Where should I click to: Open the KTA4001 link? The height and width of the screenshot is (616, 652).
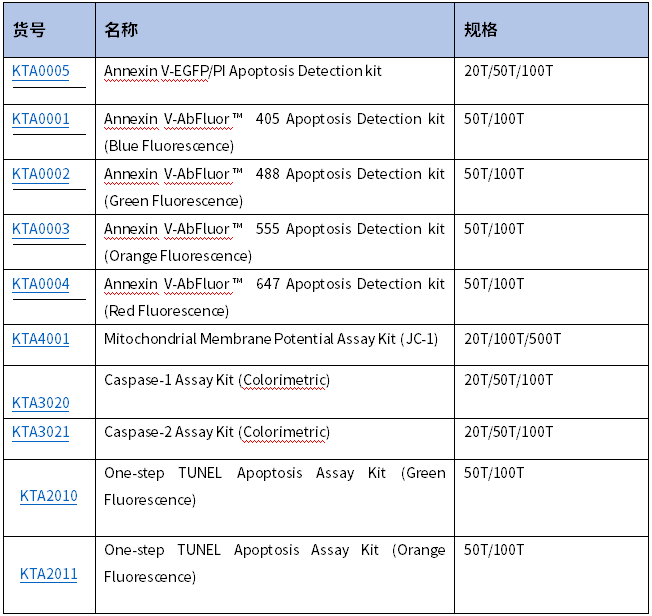point(41,339)
